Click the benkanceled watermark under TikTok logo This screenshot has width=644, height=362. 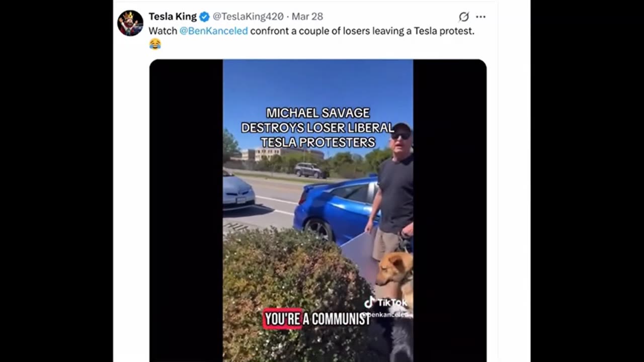click(386, 314)
